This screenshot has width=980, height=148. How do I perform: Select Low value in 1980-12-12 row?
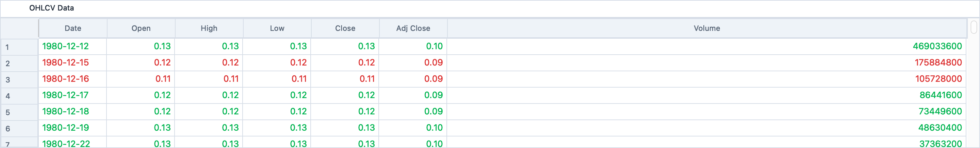[x=277, y=46]
